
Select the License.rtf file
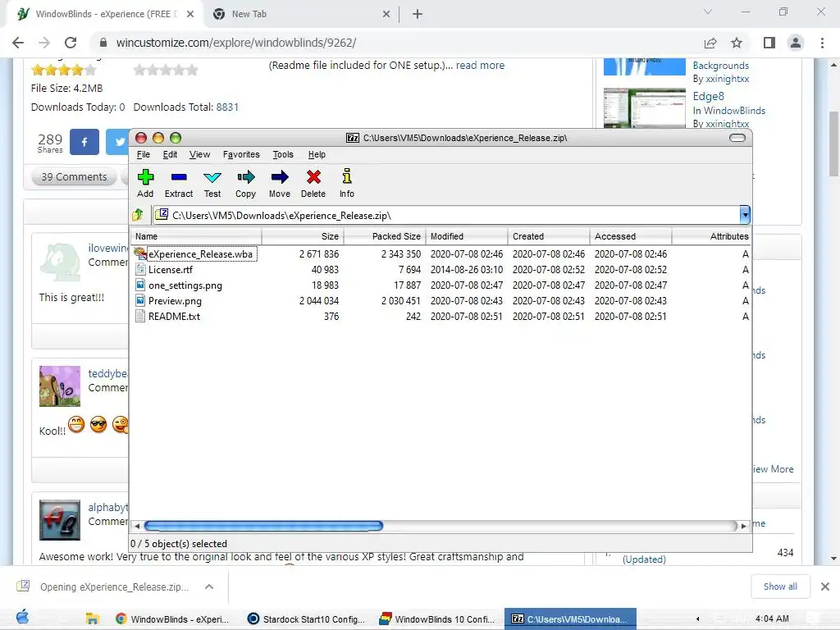tap(171, 269)
